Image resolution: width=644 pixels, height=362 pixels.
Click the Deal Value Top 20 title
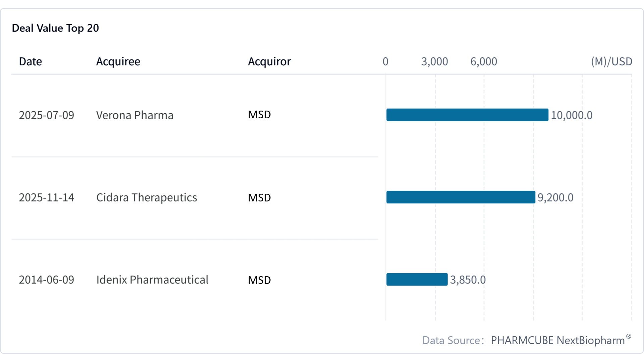55,28
